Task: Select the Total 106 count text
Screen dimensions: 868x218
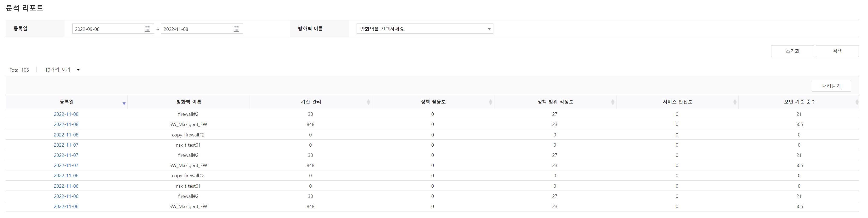Action: 19,70
